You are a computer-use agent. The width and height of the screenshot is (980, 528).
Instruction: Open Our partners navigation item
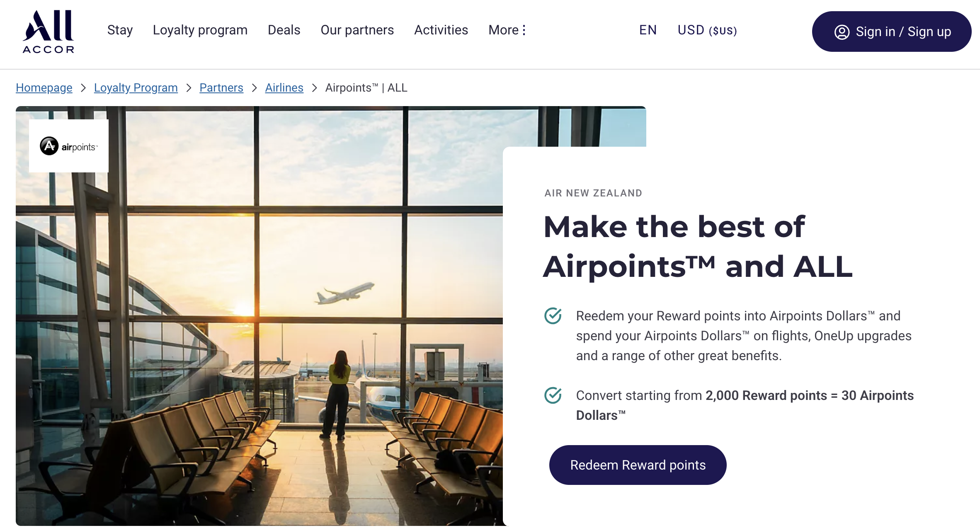[357, 30]
